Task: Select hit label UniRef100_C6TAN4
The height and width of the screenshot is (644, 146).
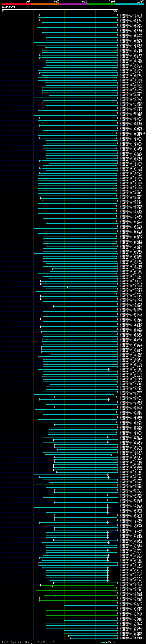Action: coord(131,50)
